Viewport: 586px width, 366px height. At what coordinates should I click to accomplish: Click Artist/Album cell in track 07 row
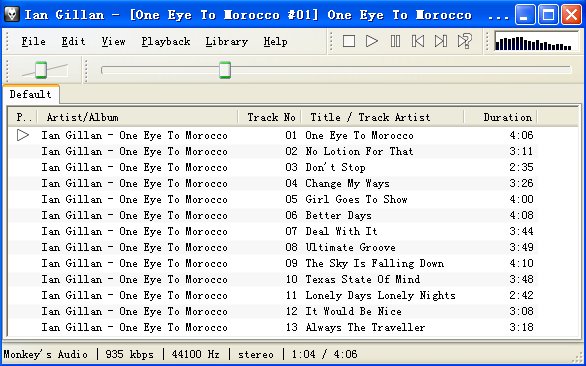[134, 231]
